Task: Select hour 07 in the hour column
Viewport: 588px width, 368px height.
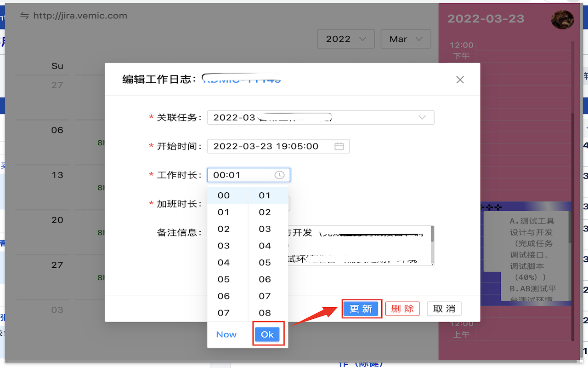Action: (224, 313)
